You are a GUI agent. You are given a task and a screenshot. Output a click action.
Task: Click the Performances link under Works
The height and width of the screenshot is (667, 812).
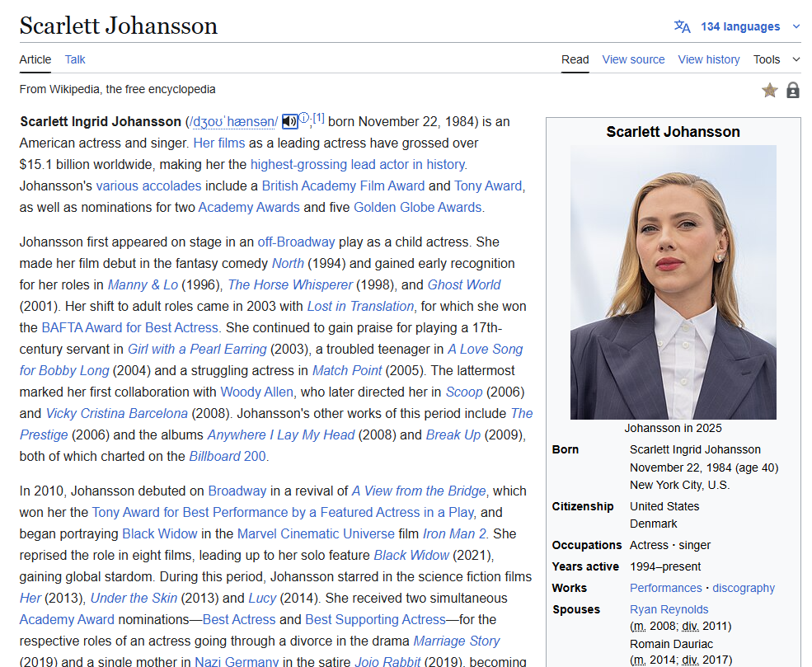click(665, 588)
